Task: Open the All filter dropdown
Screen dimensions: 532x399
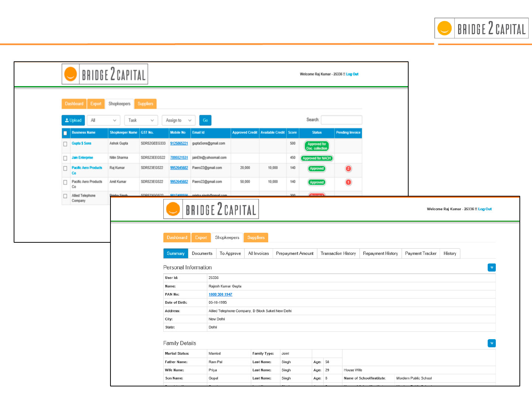Action: (x=103, y=120)
